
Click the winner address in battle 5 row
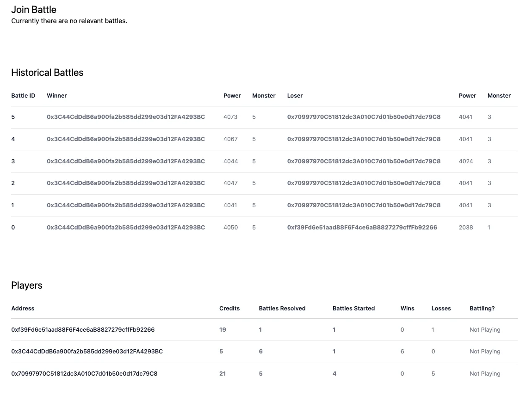pos(126,117)
